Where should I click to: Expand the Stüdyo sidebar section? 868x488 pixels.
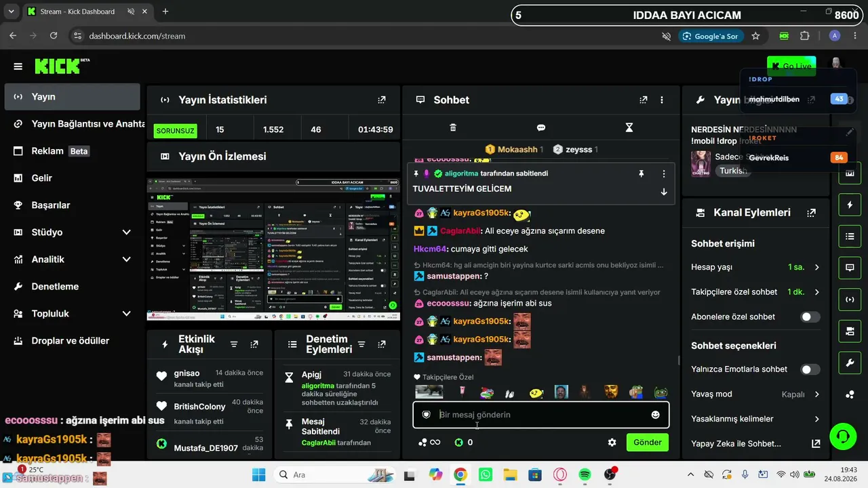click(x=126, y=232)
